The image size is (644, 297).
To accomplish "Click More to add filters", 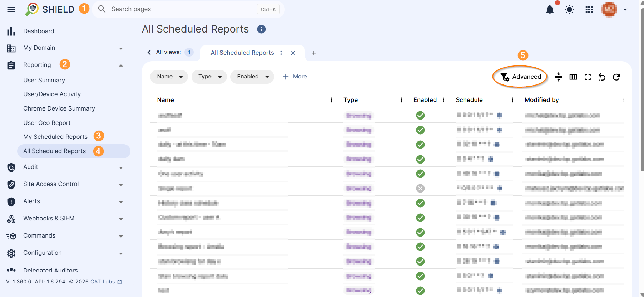I will (294, 77).
